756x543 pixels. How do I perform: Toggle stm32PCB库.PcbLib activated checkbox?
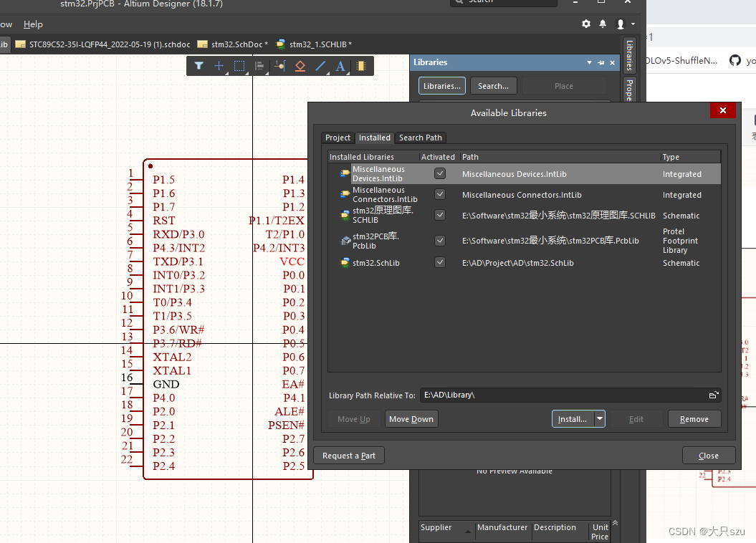[440, 241]
